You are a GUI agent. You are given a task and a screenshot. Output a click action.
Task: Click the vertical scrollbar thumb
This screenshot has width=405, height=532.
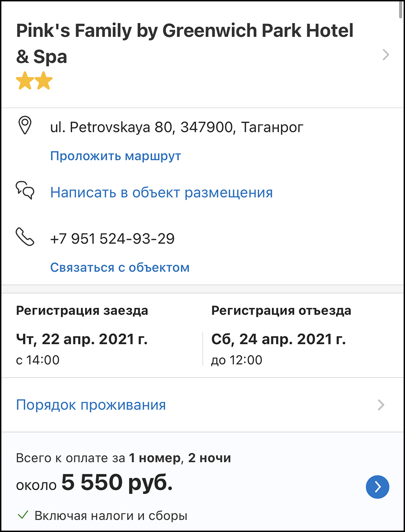click(401, 10)
